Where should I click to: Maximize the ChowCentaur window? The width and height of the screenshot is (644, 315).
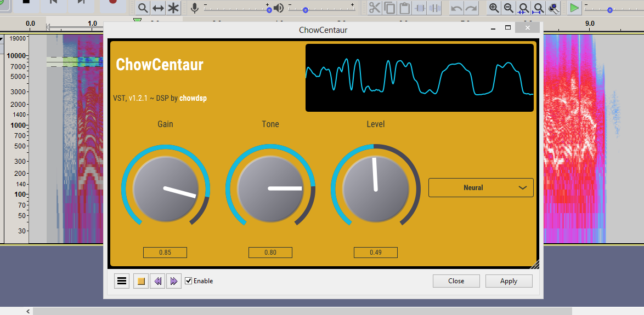point(508,28)
